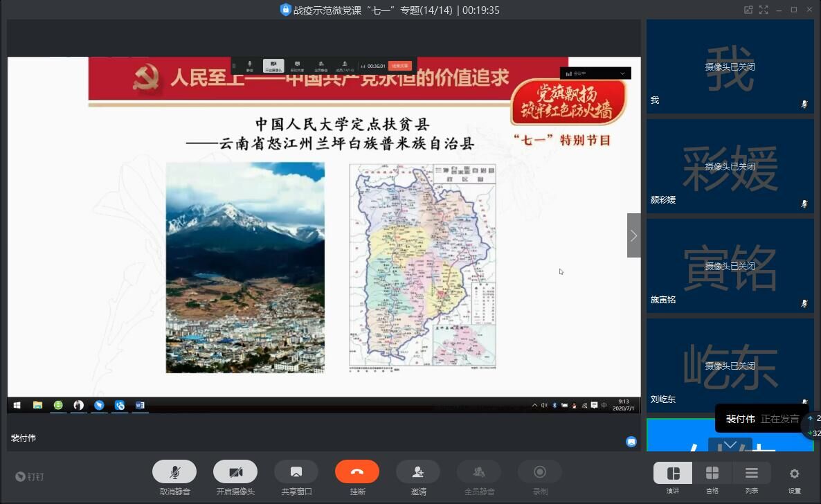Click the picture-in-picture mini window icon
Viewport: 821px width, 504px height.
click(748, 10)
